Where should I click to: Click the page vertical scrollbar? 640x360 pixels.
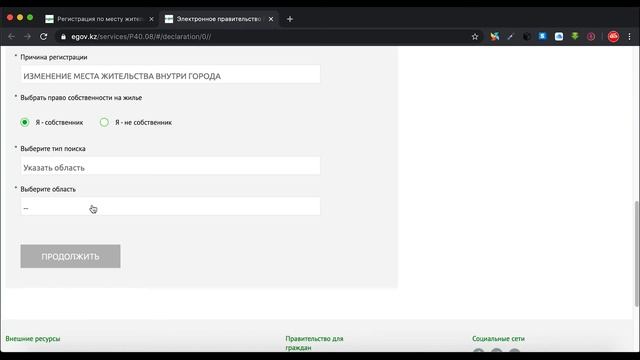637,253
